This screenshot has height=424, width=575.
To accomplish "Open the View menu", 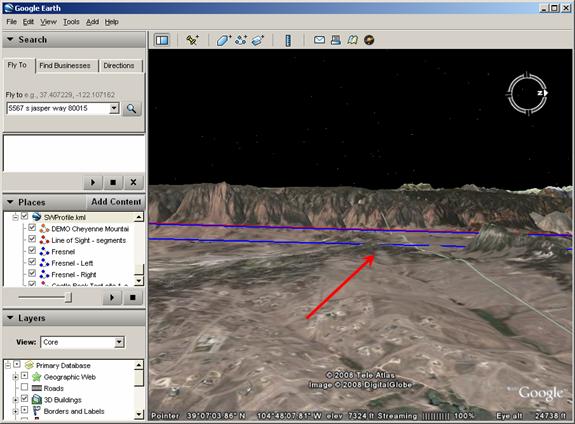I will point(48,22).
